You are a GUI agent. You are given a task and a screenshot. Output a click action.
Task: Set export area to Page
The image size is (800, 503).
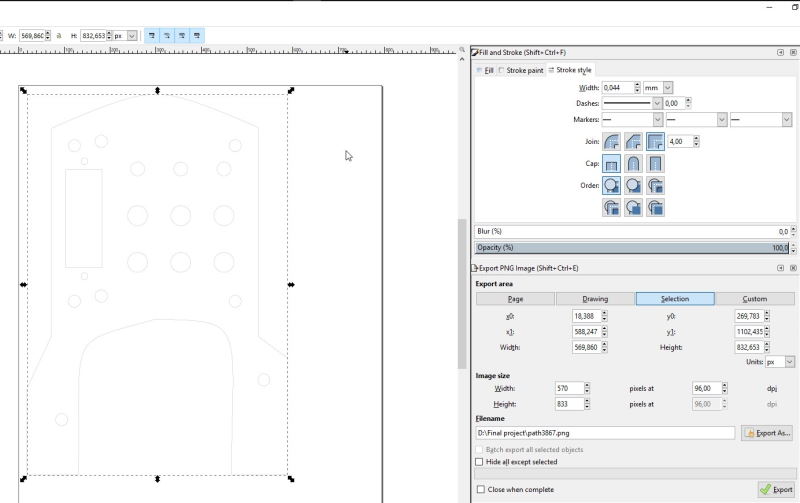[515, 299]
